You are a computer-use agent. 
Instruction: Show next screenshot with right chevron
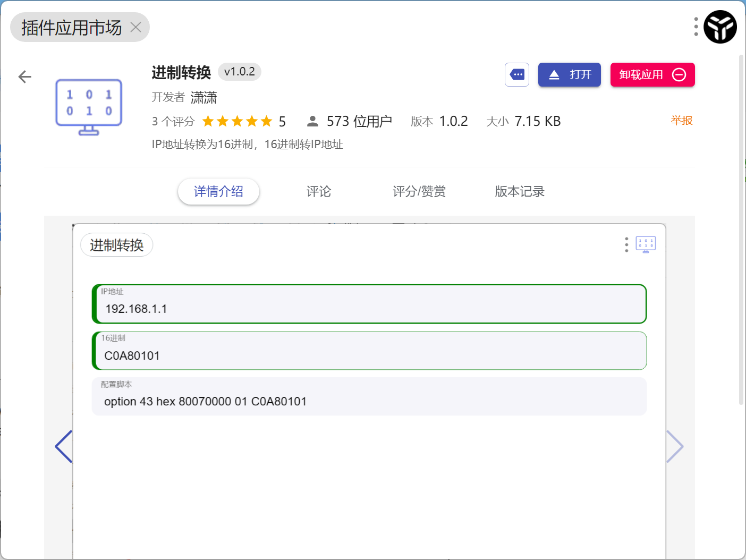[675, 446]
